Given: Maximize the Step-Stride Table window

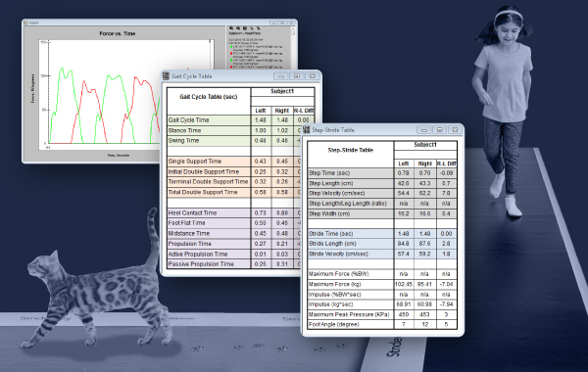Looking at the screenshot, I should click(x=439, y=130).
